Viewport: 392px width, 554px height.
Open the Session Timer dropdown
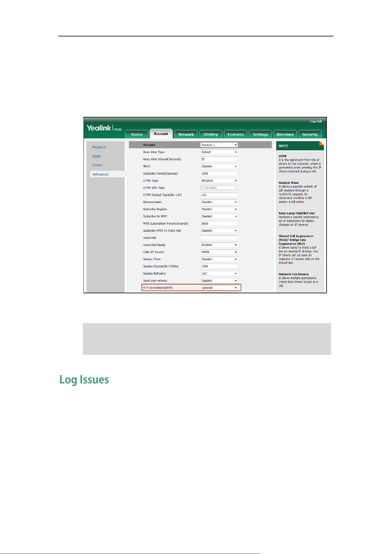pos(219,259)
